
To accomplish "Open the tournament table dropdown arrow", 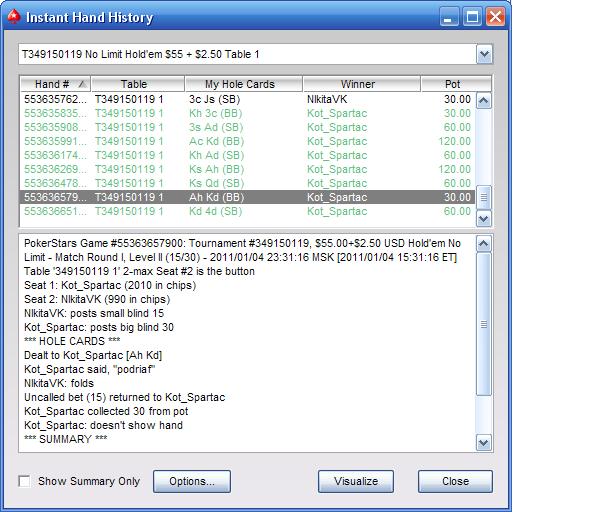I will pyautogui.click(x=484, y=54).
